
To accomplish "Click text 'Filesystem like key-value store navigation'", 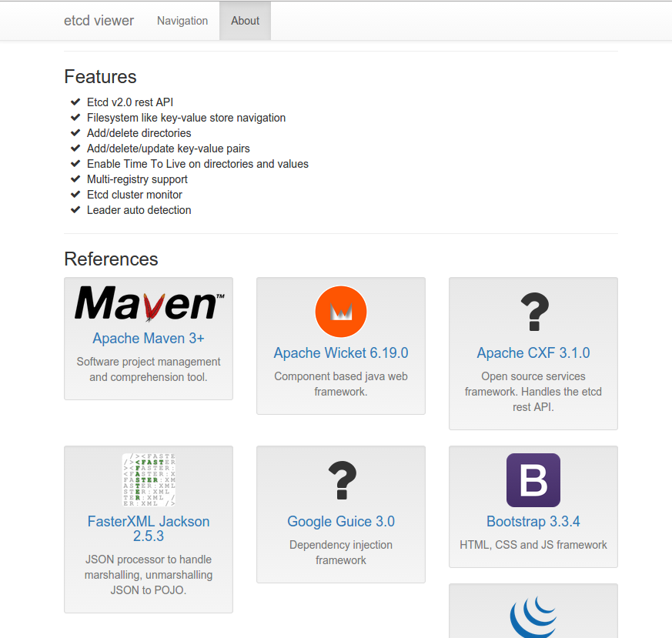I will tap(186, 118).
